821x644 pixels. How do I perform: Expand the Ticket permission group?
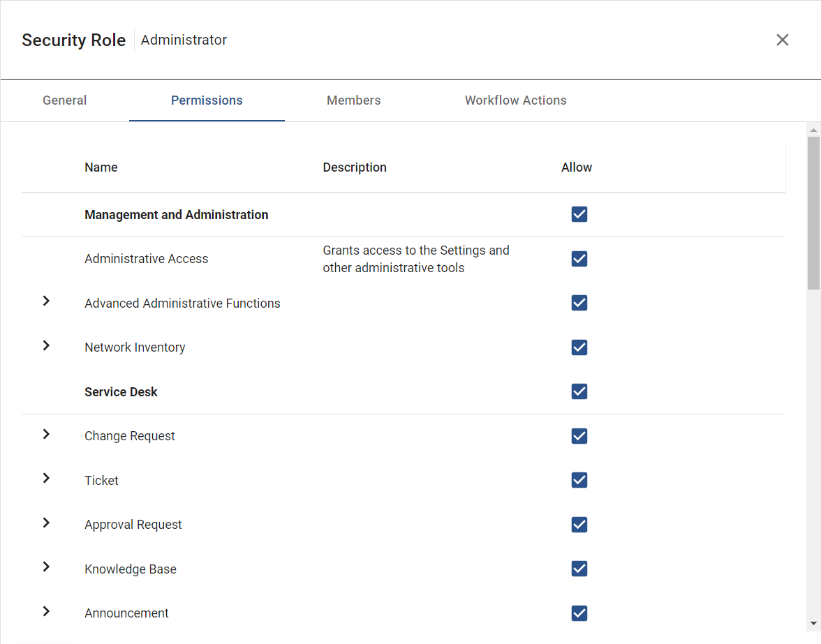(46, 478)
